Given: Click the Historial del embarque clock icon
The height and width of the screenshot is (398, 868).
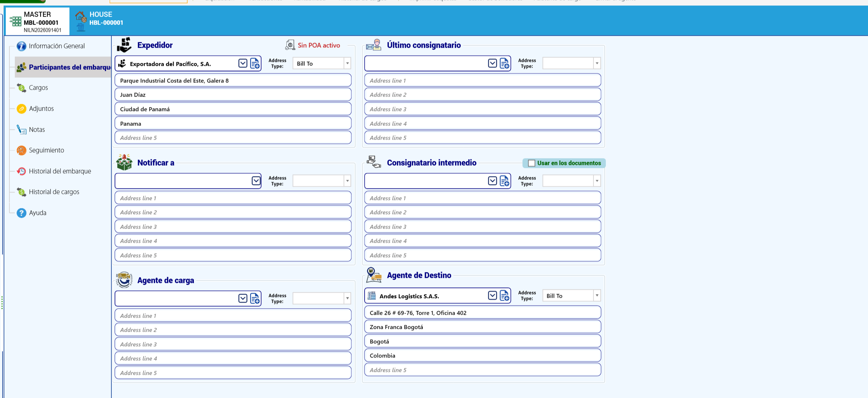Looking at the screenshot, I should tap(22, 171).
